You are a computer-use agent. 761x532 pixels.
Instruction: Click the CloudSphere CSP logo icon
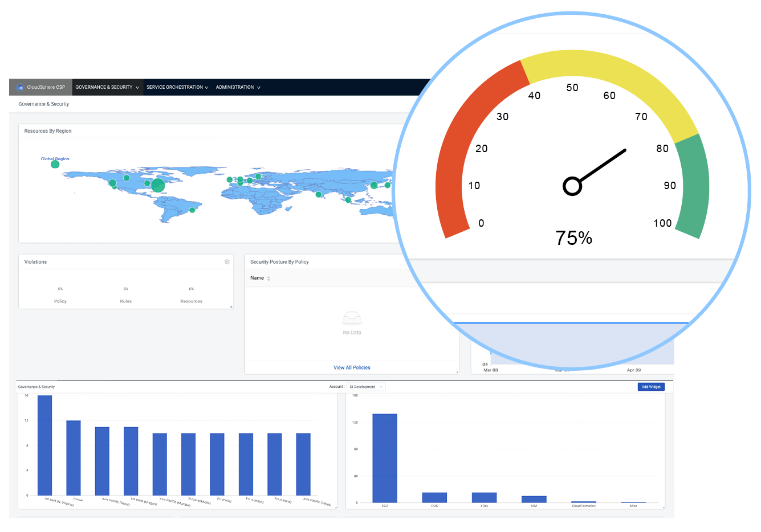(x=21, y=87)
